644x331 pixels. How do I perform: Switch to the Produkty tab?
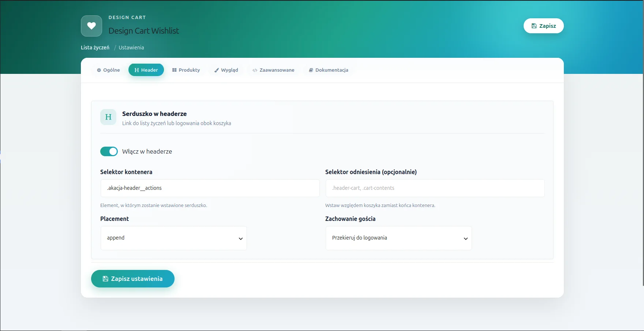coord(186,70)
